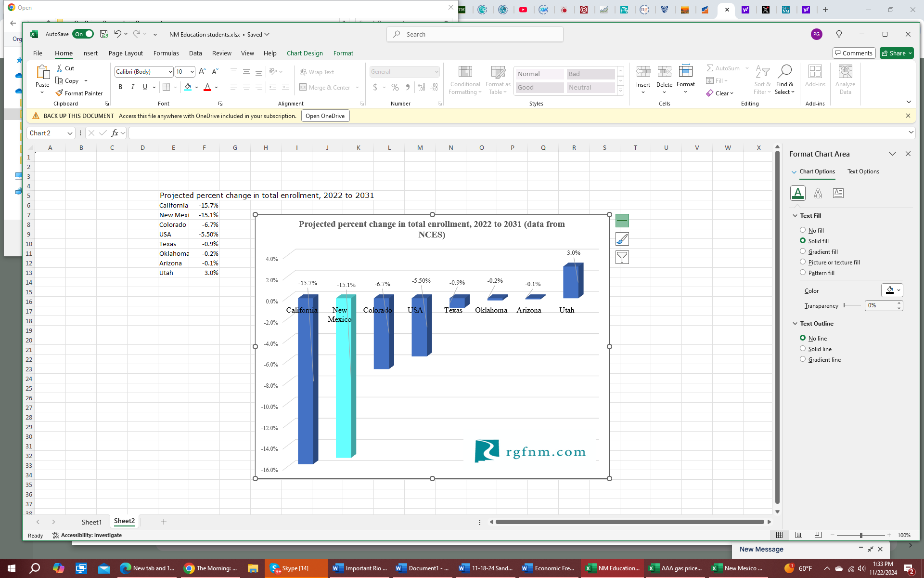
Task: Click the Transparency slider
Action: point(852,305)
